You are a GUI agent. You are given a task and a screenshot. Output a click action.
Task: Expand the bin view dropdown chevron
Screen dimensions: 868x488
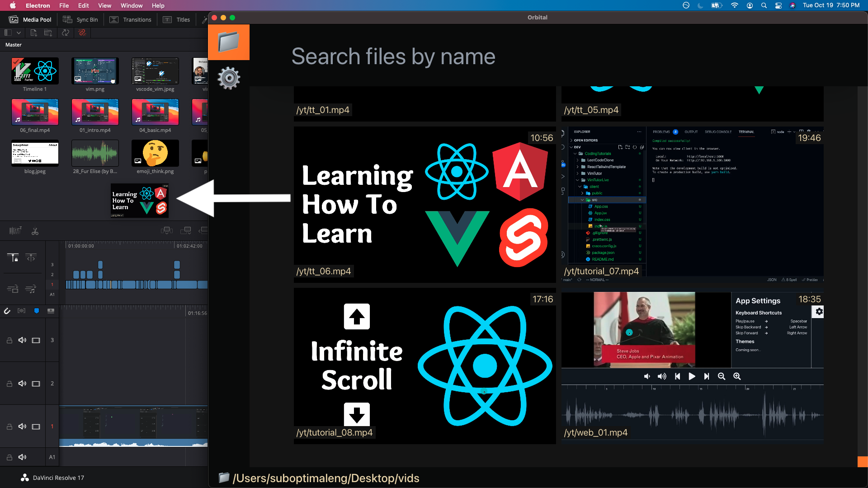19,33
